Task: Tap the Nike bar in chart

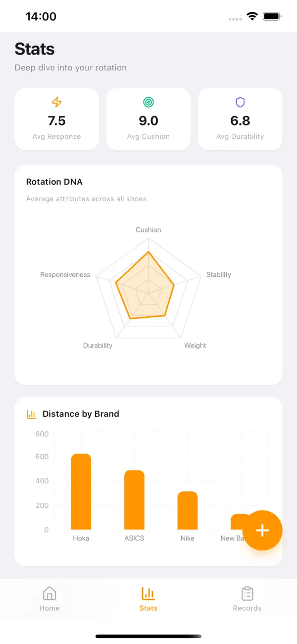Action: [188, 511]
